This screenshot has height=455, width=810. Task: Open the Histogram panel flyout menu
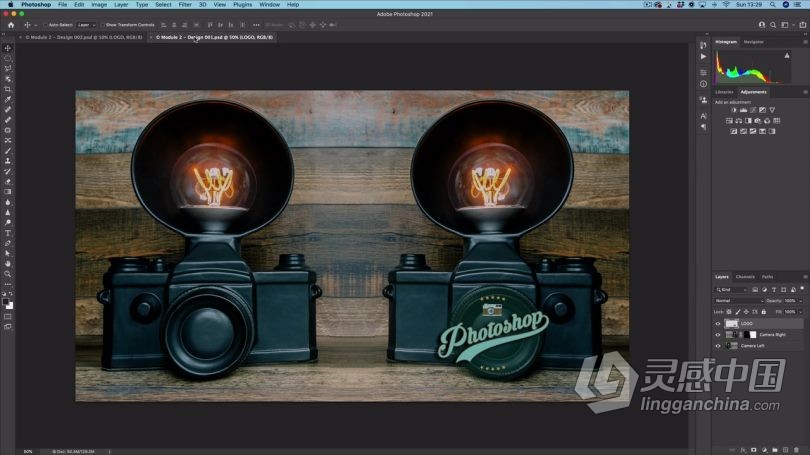(805, 42)
